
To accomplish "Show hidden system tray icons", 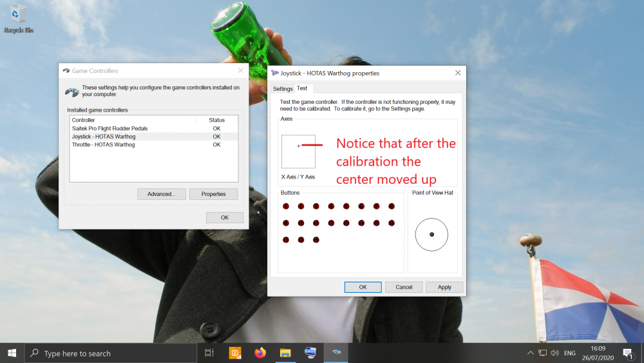I will click(530, 353).
